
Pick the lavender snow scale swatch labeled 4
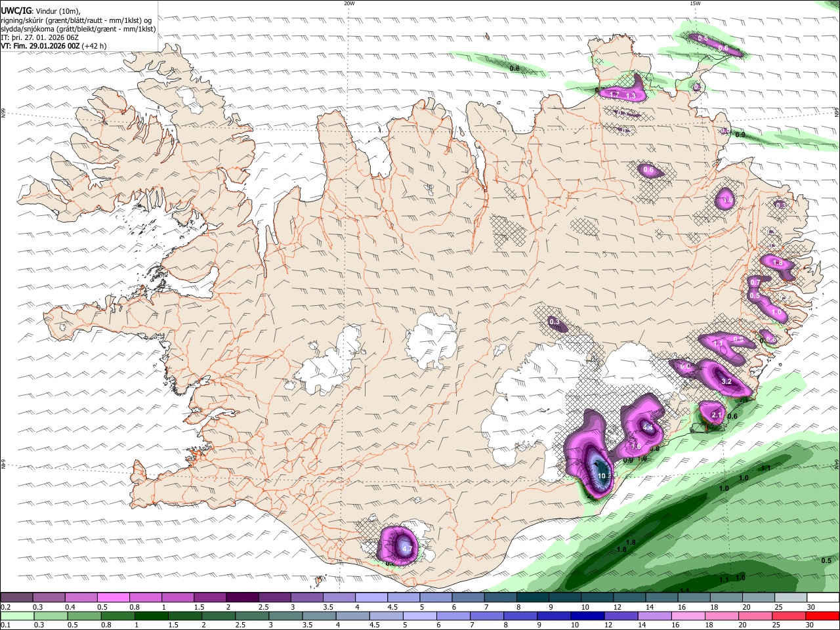[x=371, y=598]
